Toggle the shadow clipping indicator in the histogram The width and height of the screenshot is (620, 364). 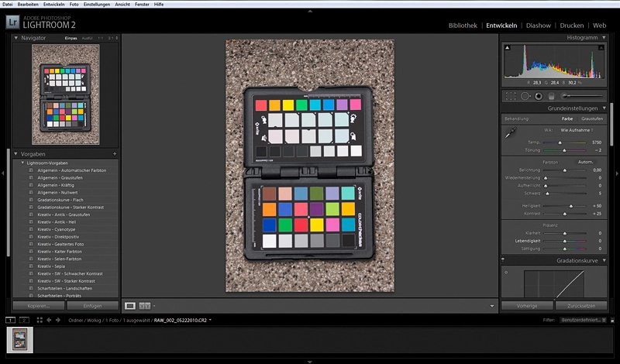click(x=508, y=47)
